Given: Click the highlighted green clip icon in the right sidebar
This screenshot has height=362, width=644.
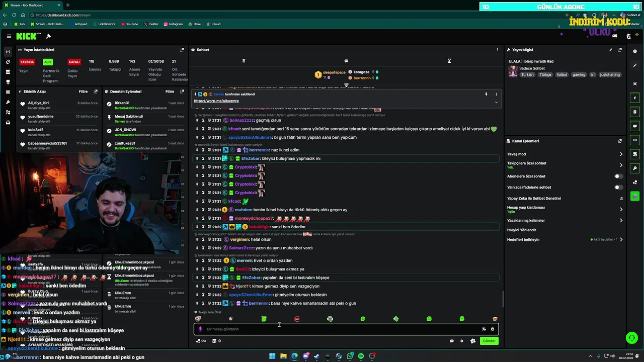Looking at the screenshot, I should [635, 196].
